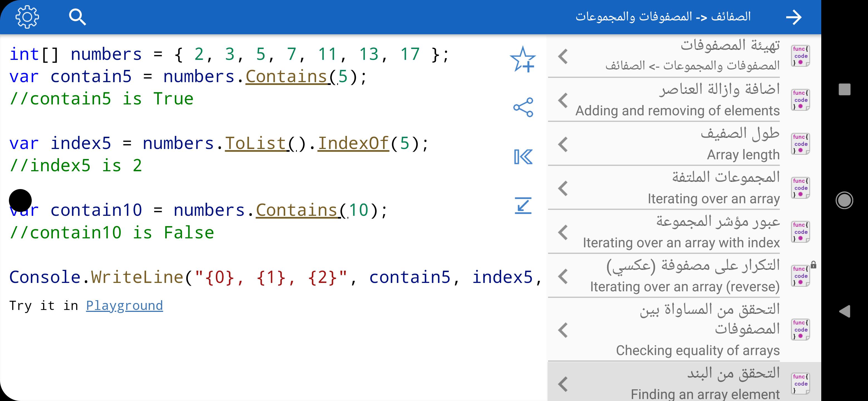Expand chevron for Adding and removing of elements
The image size is (868, 401).
coord(563,100)
